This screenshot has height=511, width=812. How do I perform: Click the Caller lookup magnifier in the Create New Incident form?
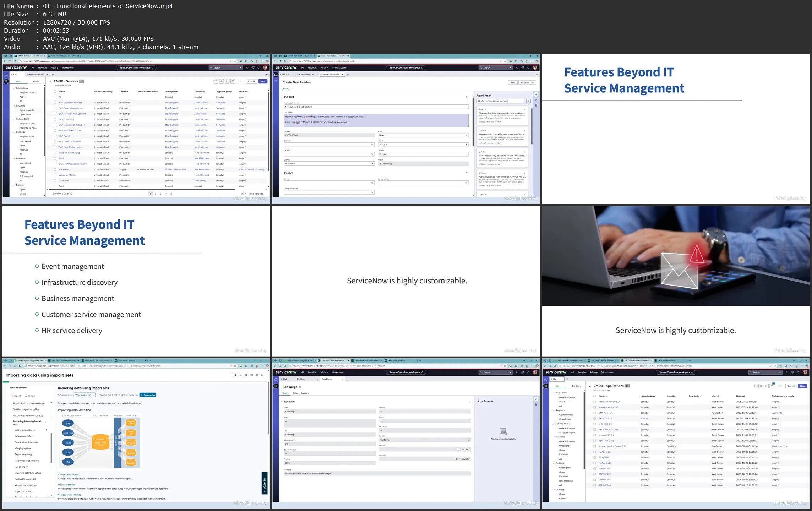point(372,145)
